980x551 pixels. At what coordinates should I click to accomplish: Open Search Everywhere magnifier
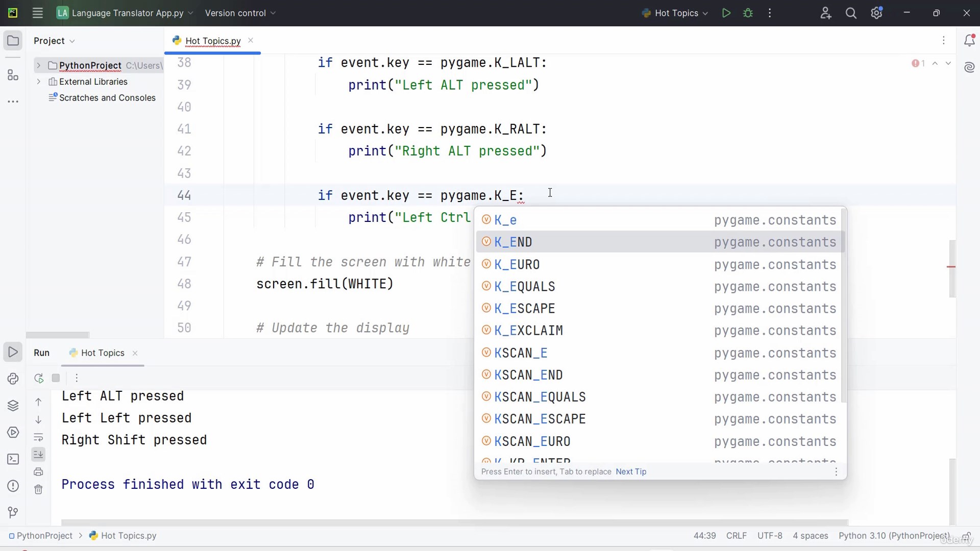[851, 13]
